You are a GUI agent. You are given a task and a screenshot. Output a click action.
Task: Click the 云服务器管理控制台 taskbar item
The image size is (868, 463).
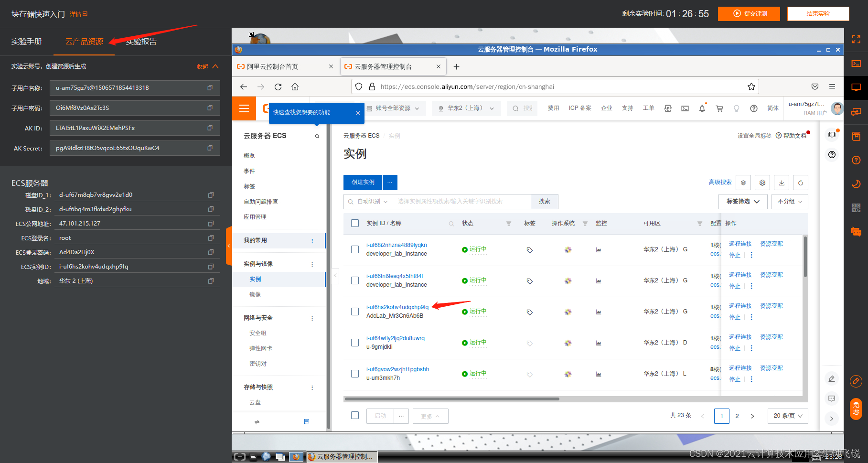point(342,457)
